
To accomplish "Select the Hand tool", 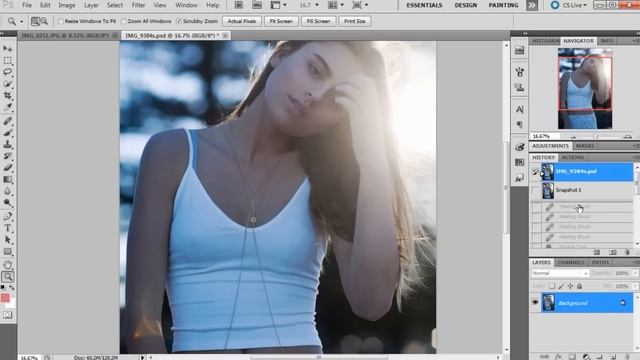I will tap(8, 265).
